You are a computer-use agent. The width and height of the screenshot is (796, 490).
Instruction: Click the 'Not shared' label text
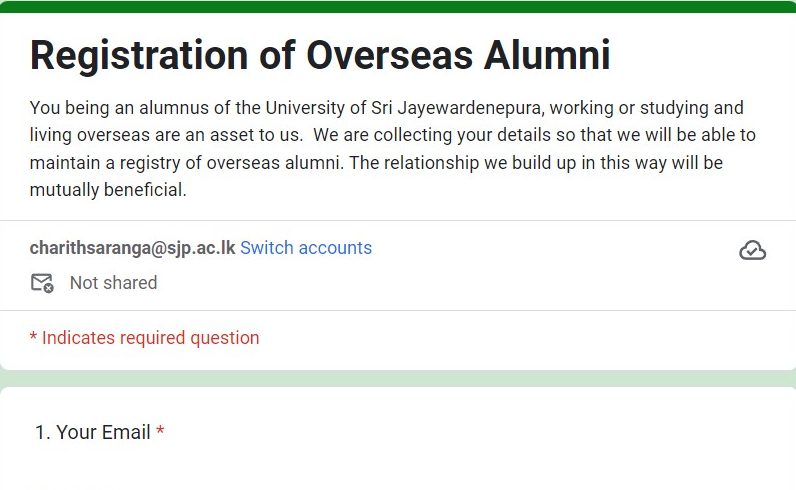coord(113,283)
